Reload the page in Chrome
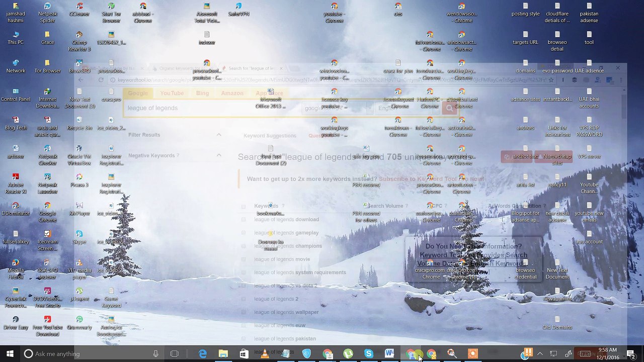The width and height of the screenshot is (644, 362). pyautogui.click(x=101, y=80)
